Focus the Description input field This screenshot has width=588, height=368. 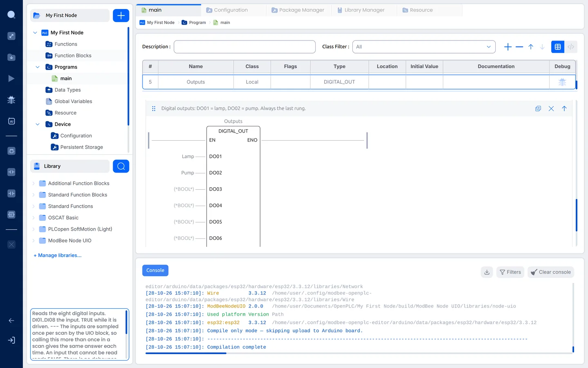tap(245, 47)
